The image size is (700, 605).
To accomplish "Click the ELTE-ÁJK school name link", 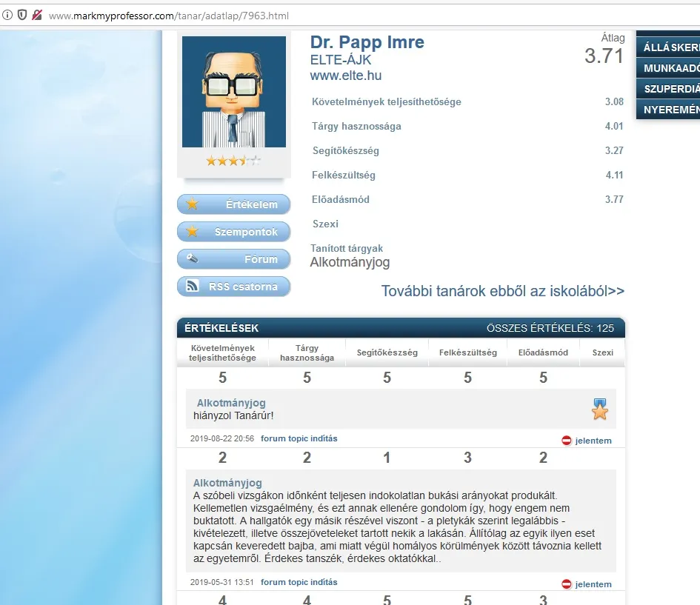I will coord(341,60).
